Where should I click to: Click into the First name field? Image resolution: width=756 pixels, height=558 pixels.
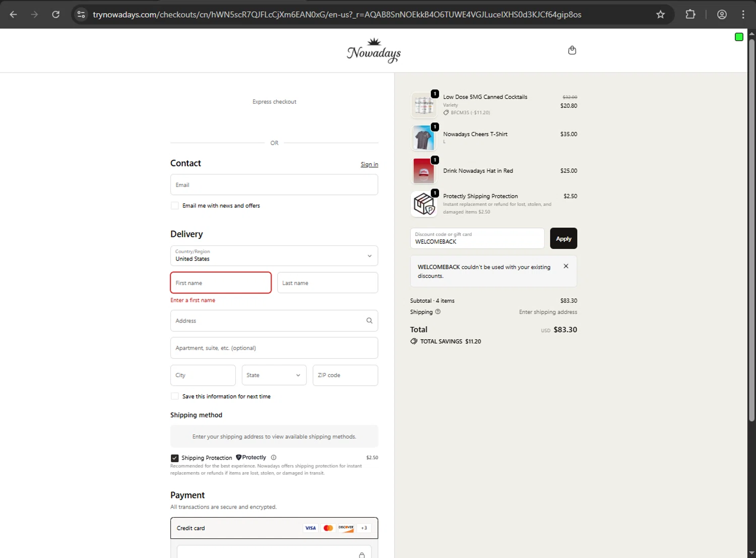pos(221,283)
